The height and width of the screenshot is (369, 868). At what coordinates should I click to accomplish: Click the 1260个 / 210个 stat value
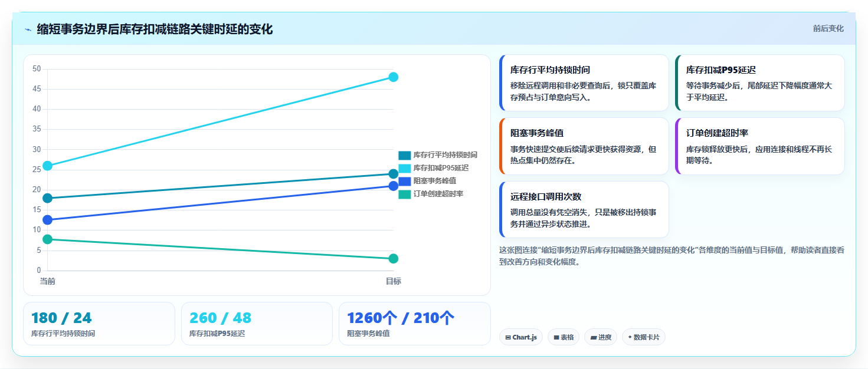(401, 318)
